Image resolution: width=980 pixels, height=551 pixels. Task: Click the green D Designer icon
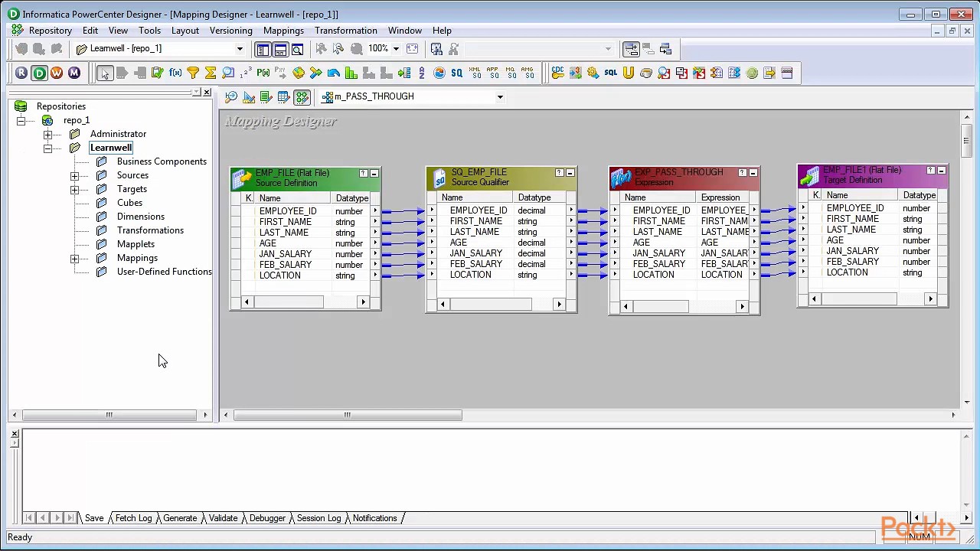[x=39, y=73]
